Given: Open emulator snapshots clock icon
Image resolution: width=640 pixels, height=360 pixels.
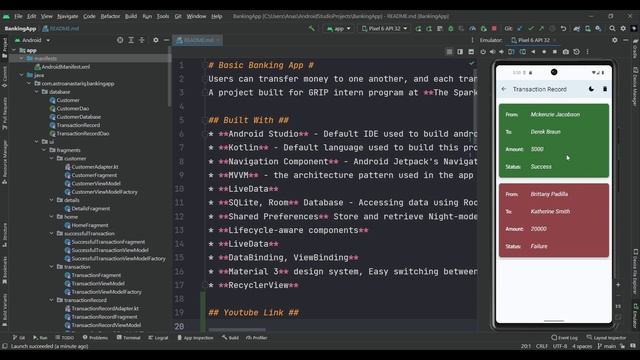Looking at the screenshot, I should [576, 52].
